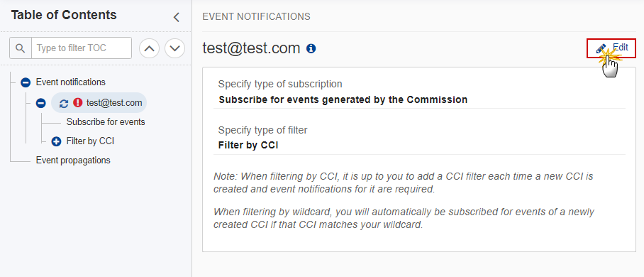
Task: Open Event notifications tree item
Action: 71,82
